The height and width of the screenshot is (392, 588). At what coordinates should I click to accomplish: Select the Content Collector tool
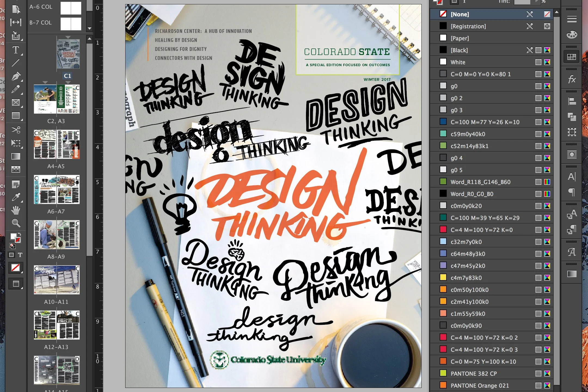[x=16, y=36]
